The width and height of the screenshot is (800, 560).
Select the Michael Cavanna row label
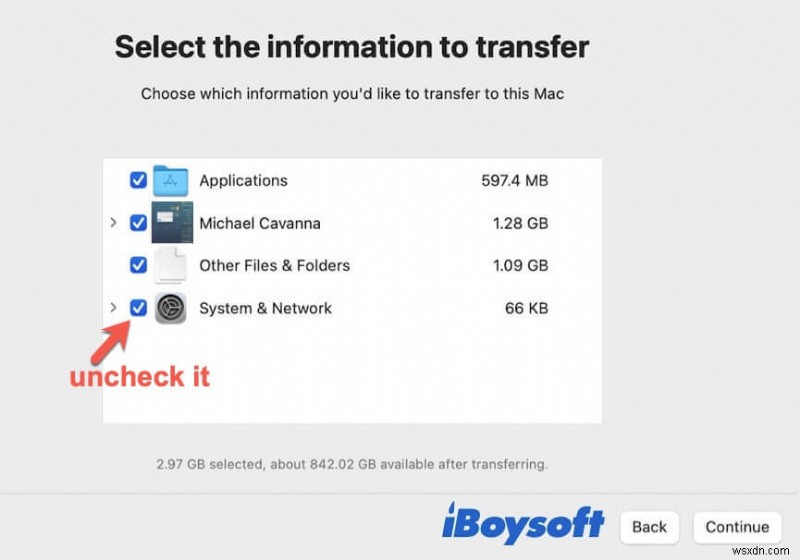coord(259,223)
